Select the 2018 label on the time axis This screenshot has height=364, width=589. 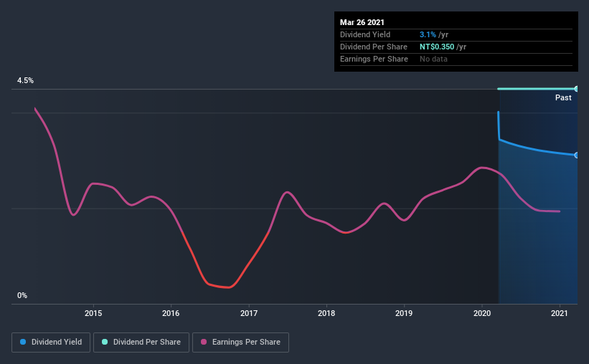pos(326,313)
